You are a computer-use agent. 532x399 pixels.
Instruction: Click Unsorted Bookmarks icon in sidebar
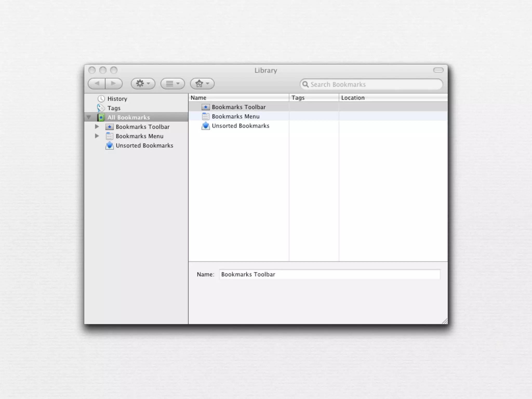109,145
